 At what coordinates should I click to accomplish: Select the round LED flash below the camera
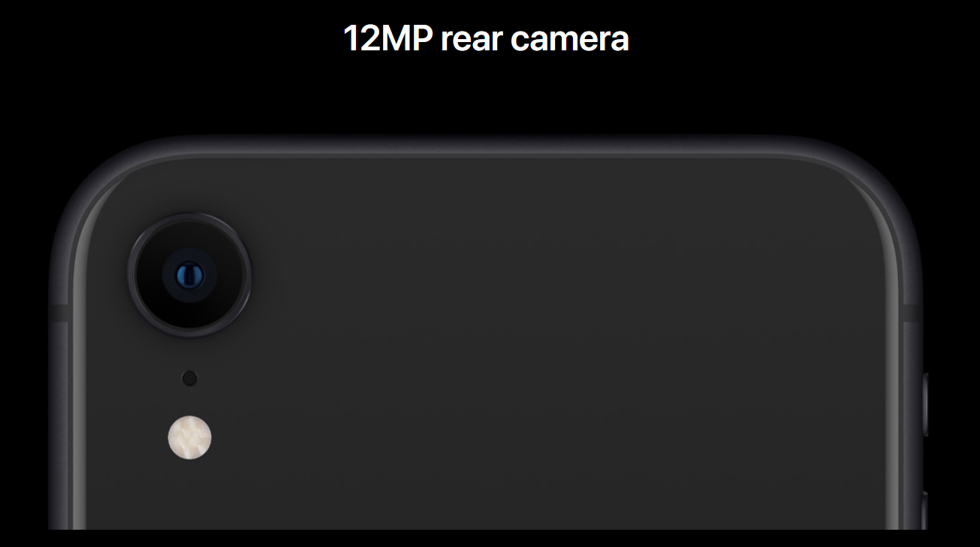[x=189, y=437]
